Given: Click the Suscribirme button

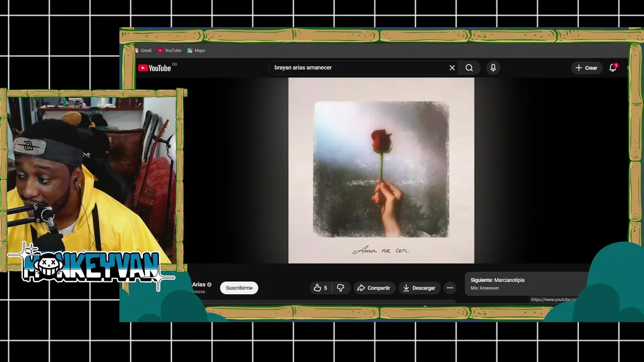Looking at the screenshot, I should pos(239,288).
